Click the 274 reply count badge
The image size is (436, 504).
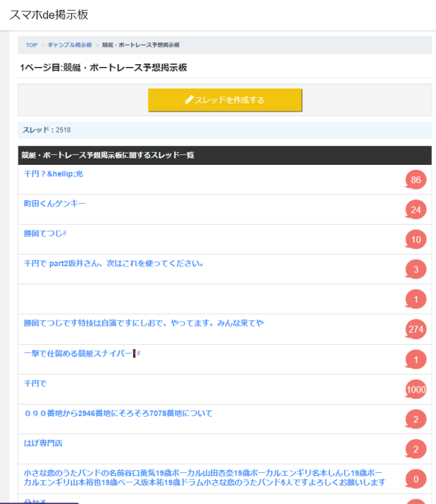coord(416,329)
